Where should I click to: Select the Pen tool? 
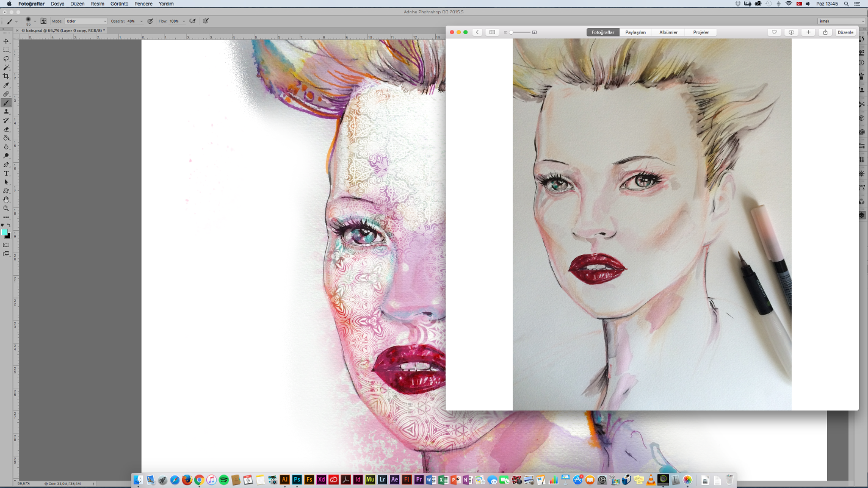click(6, 165)
